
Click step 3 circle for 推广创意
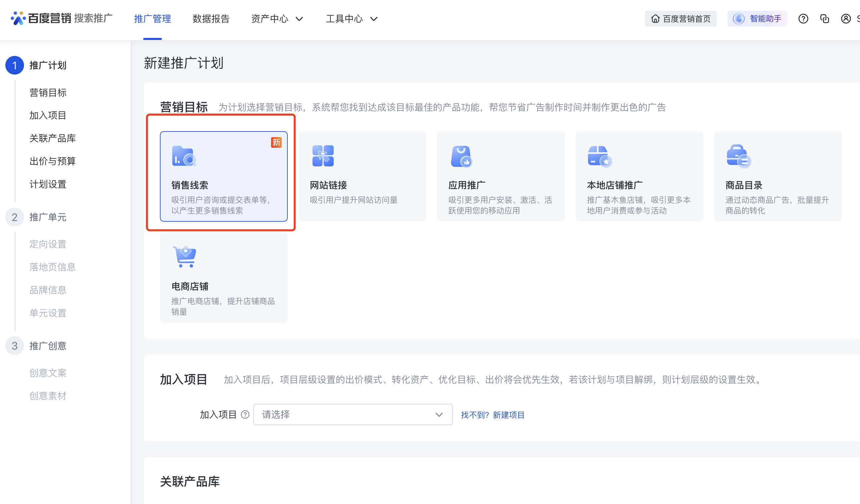[x=15, y=346]
